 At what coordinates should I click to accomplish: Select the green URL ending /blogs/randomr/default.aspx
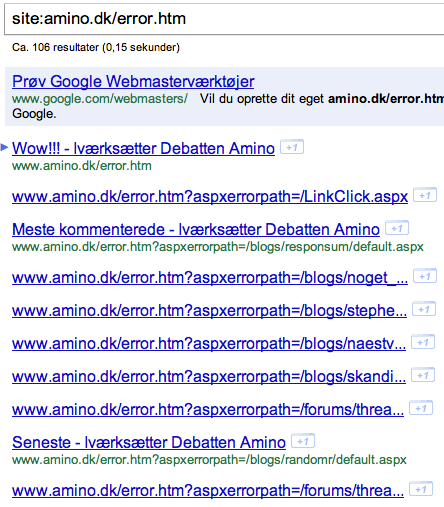209,460
